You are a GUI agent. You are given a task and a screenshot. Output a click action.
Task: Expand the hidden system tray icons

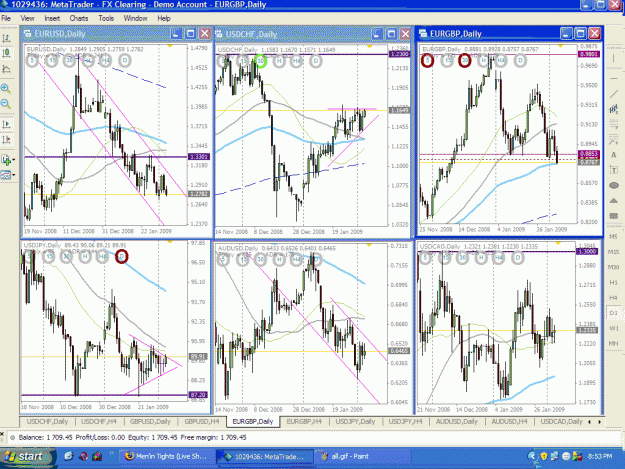(x=531, y=456)
